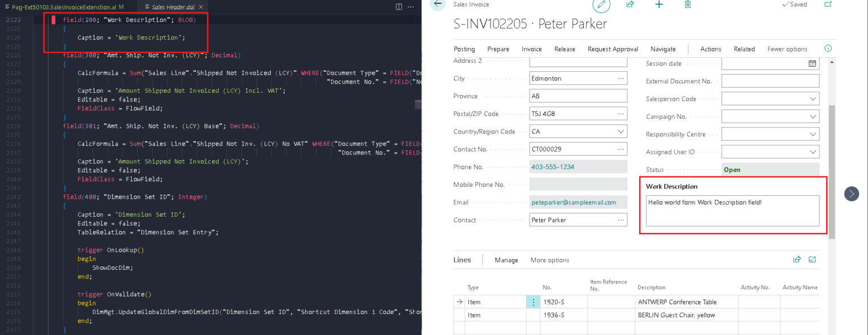Create new invoice with plus icon
868x335 pixels.
pyautogui.click(x=659, y=5)
